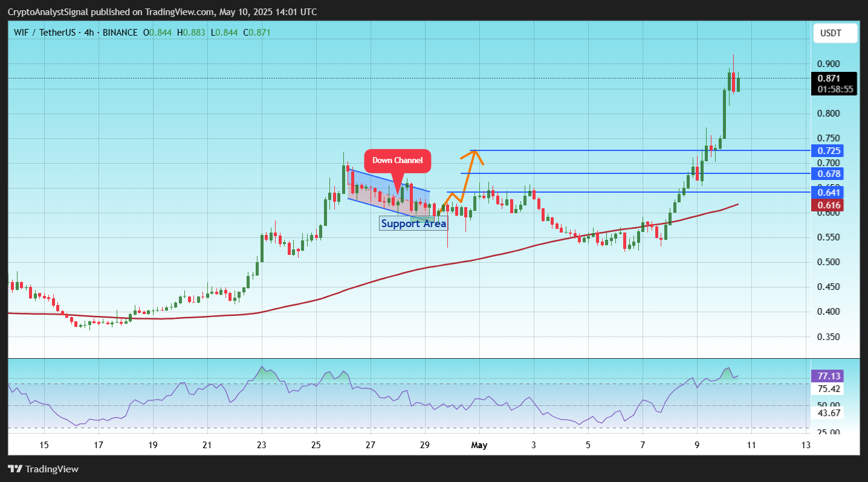Image resolution: width=868 pixels, height=482 pixels.
Task: Click the date 9 on time axis
Action: 697,445
